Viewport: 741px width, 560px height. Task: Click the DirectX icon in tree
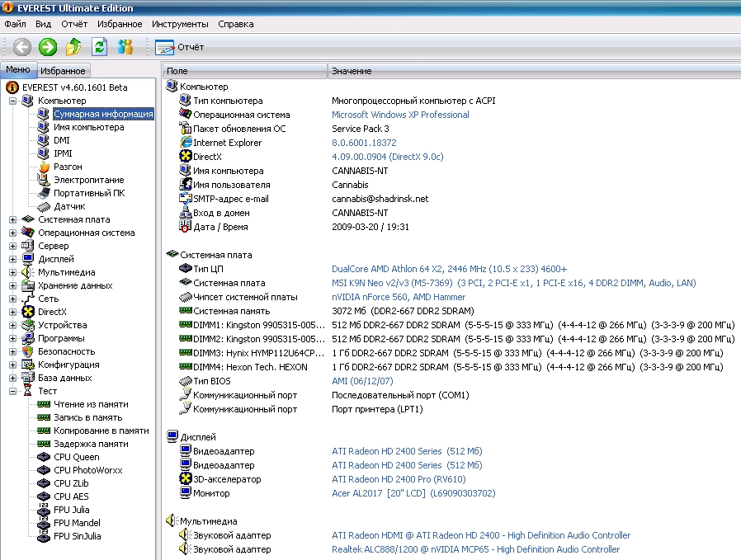pyautogui.click(x=28, y=312)
